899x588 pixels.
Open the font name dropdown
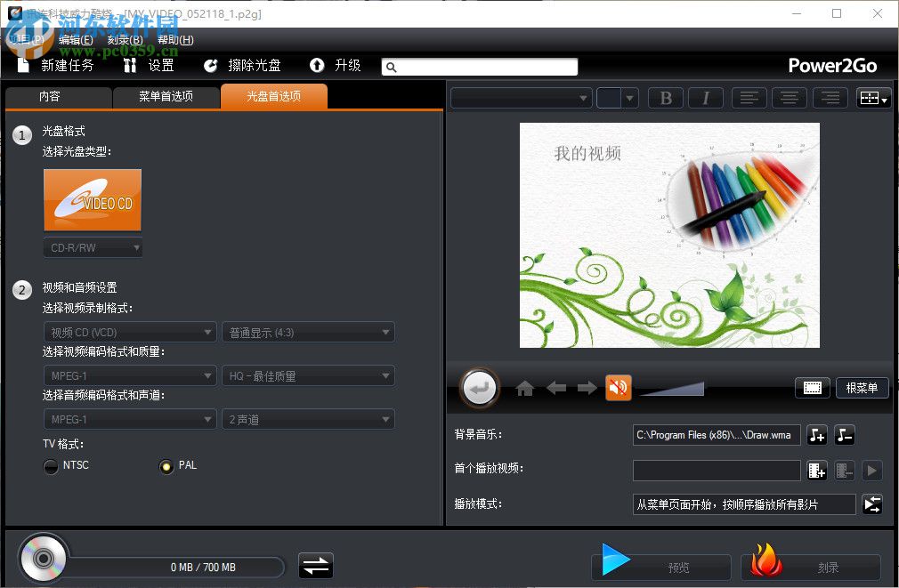point(522,98)
